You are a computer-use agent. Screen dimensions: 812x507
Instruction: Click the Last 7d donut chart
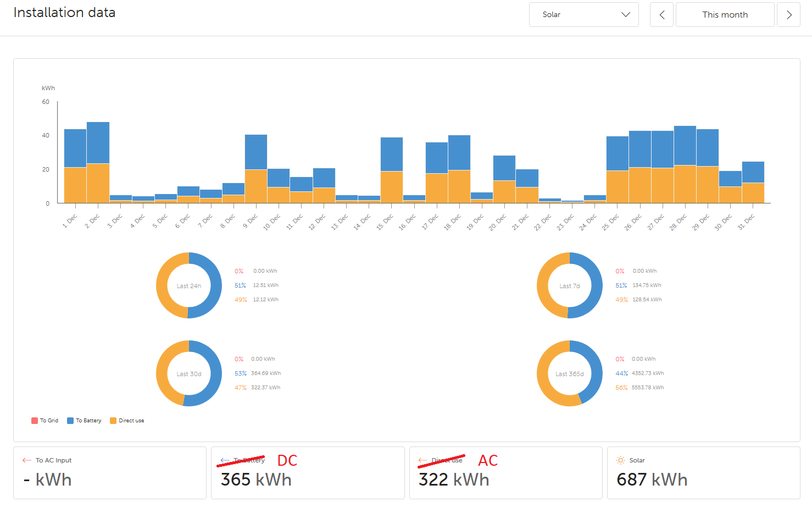(570, 285)
